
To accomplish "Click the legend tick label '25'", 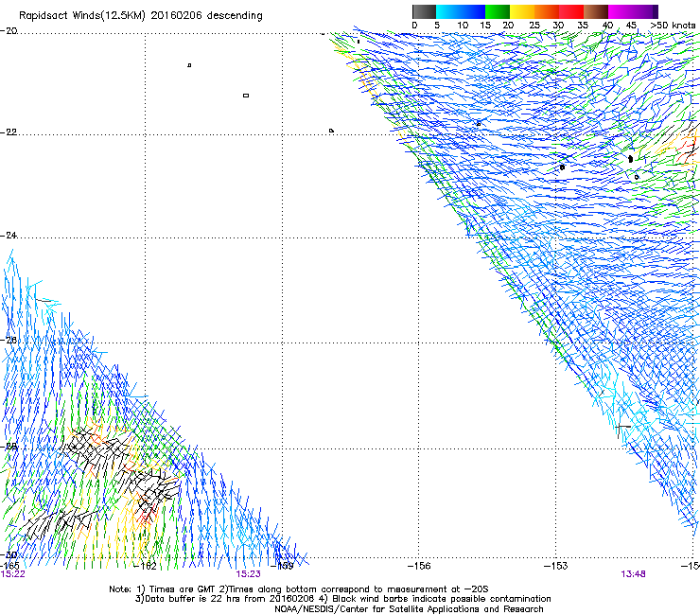I will pos(534,26).
